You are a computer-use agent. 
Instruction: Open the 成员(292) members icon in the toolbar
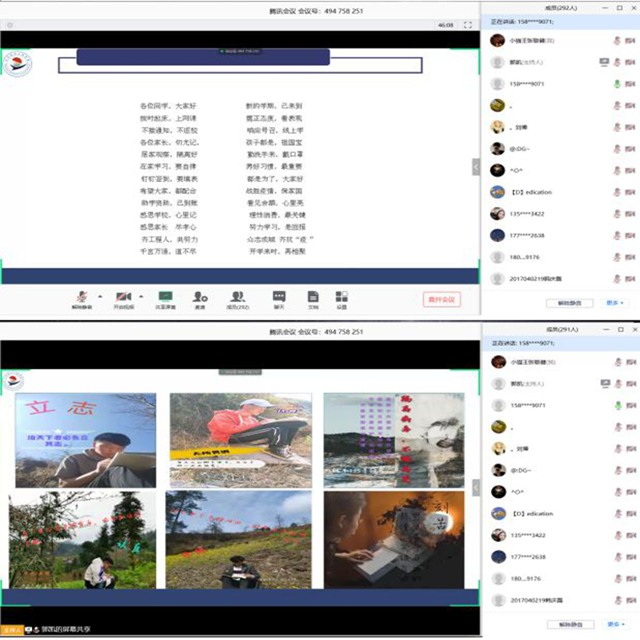click(x=238, y=296)
